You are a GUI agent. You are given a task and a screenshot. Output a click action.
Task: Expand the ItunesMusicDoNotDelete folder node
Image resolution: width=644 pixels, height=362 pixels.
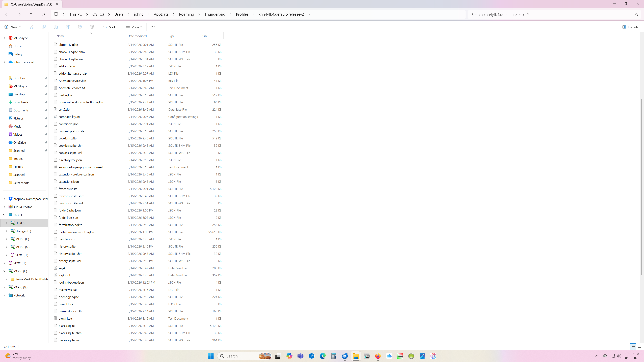6,279
